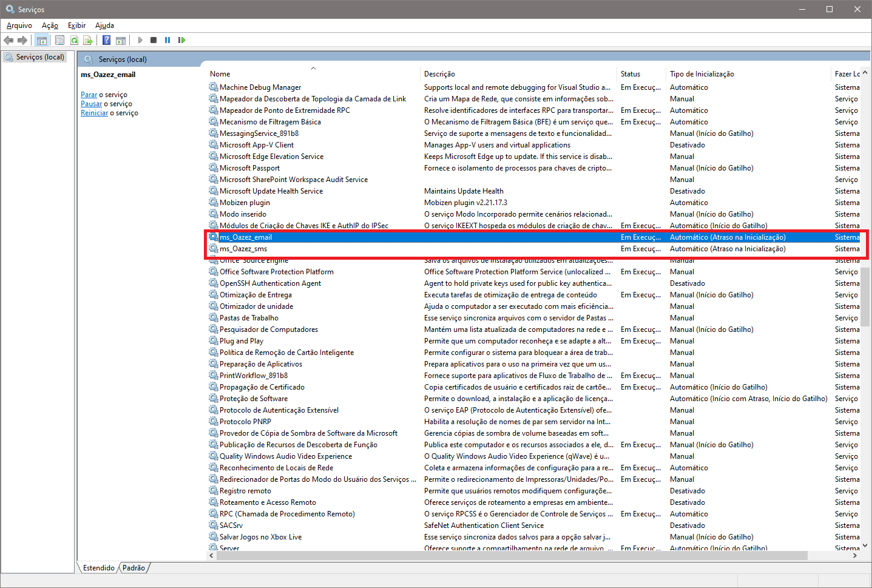Click the Refresh toolbar icon

coord(74,40)
